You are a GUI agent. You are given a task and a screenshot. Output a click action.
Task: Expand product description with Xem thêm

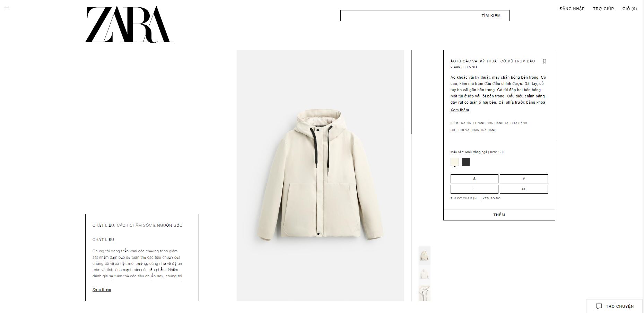[460, 110]
